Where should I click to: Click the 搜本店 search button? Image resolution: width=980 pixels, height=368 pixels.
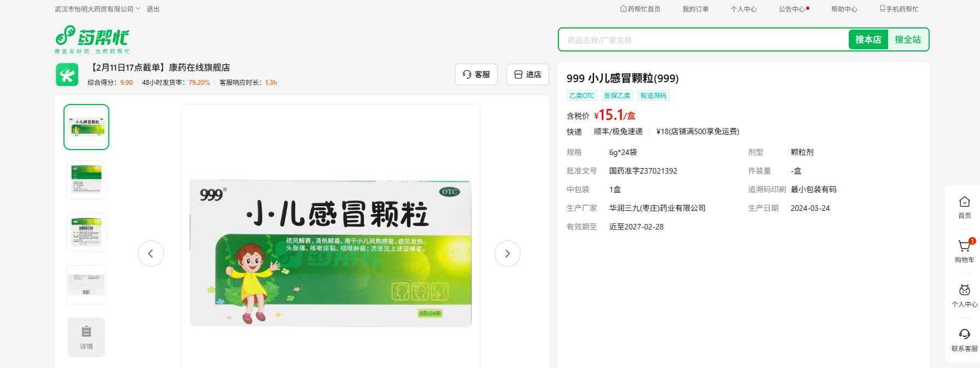tap(868, 39)
